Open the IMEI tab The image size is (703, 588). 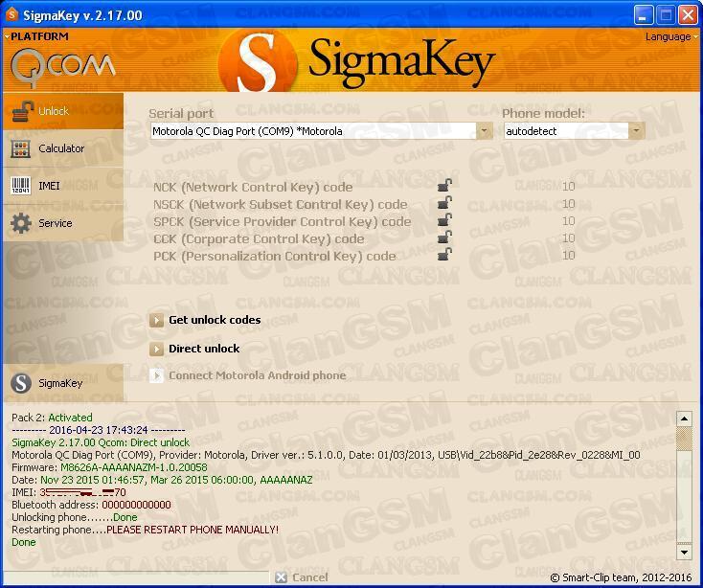tap(63, 186)
